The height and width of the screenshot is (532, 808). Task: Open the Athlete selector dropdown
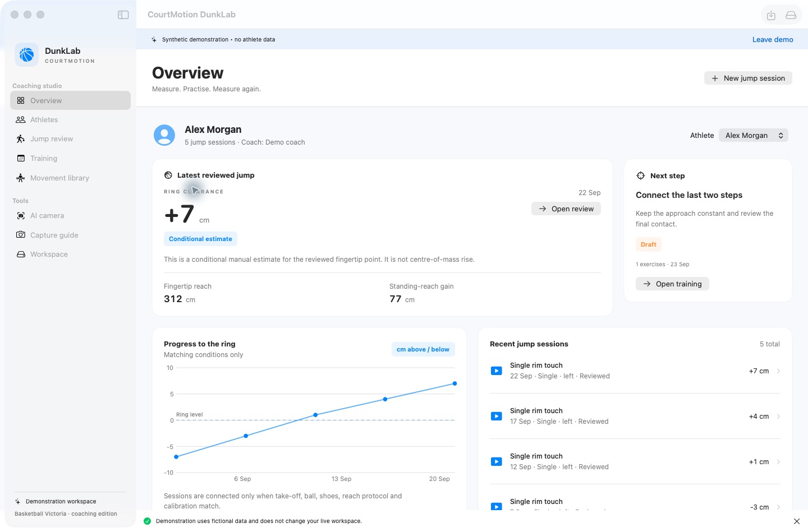[x=754, y=135]
